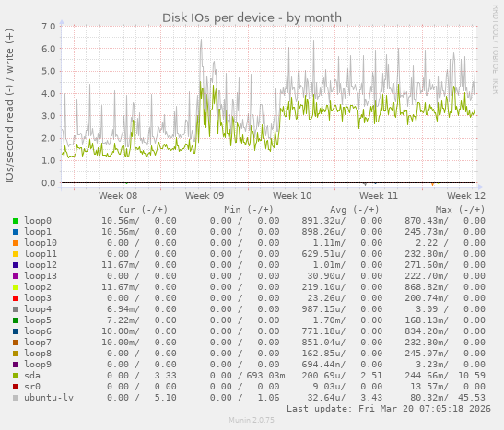This screenshot has width=504, height=430.
Task: Select the loop4 legend label
Action: (38, 309)
